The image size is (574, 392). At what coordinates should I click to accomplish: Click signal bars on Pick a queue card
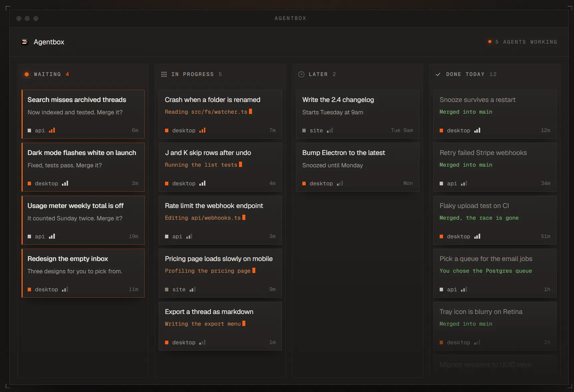click(x=464, y=289)
